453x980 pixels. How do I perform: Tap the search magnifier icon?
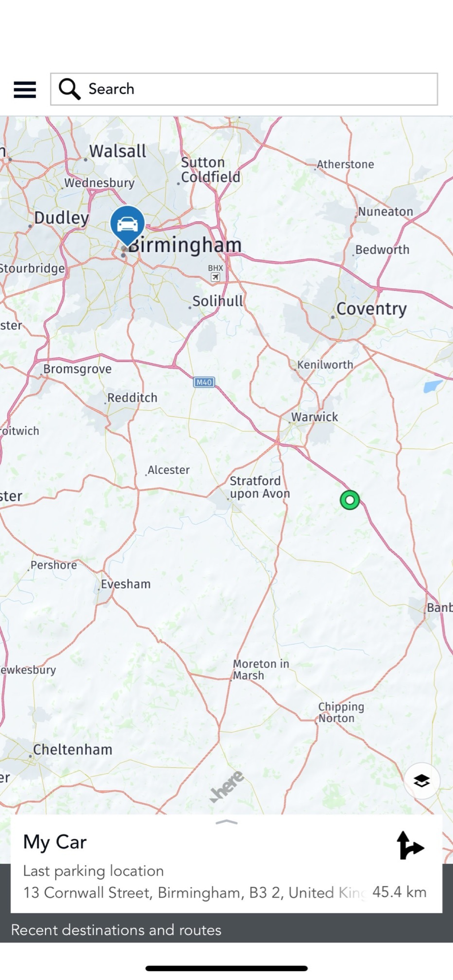(69, 89)
